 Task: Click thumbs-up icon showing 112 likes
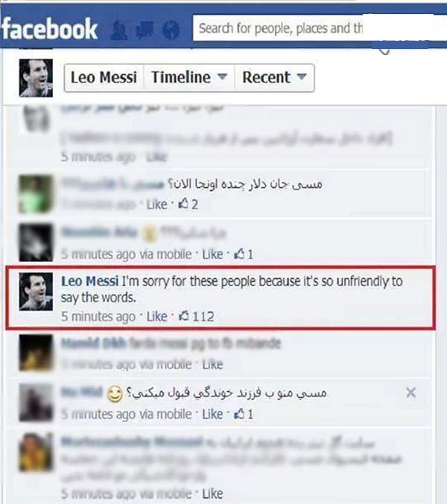tap(184, 316)
